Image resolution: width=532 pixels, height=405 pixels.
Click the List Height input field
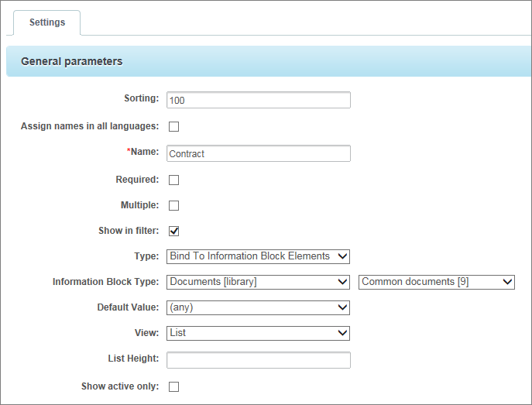tap(259, 360)
